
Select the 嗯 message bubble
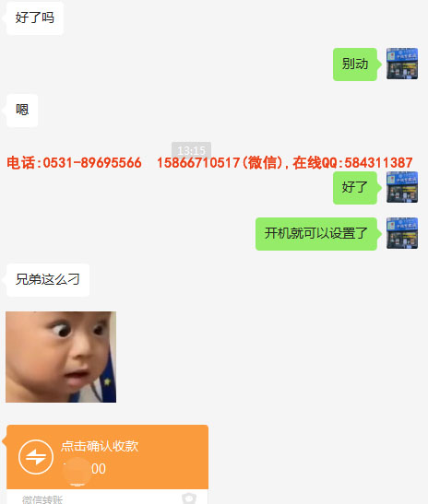(x=22, y=111)
